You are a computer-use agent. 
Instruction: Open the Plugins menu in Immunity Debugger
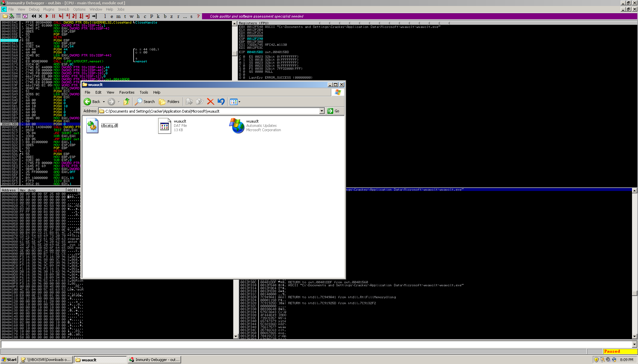pos(49,9)
